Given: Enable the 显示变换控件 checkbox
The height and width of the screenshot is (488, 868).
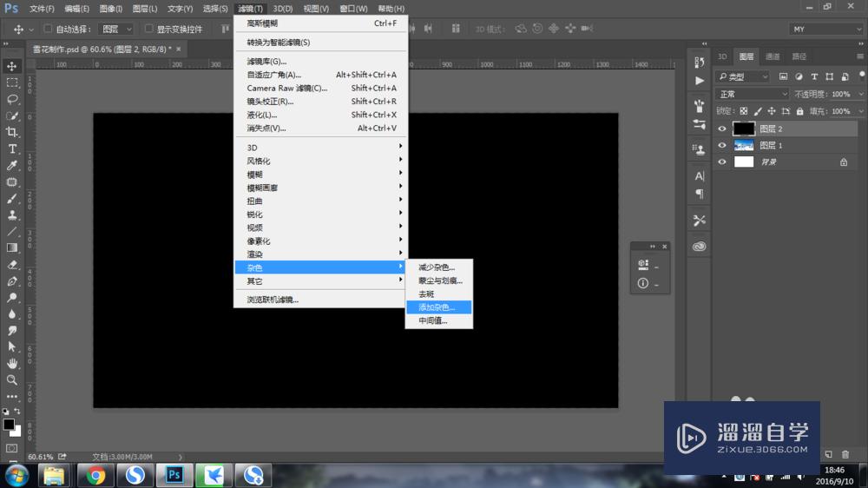Looking at the screenshot, I should [x=149, y=30].
